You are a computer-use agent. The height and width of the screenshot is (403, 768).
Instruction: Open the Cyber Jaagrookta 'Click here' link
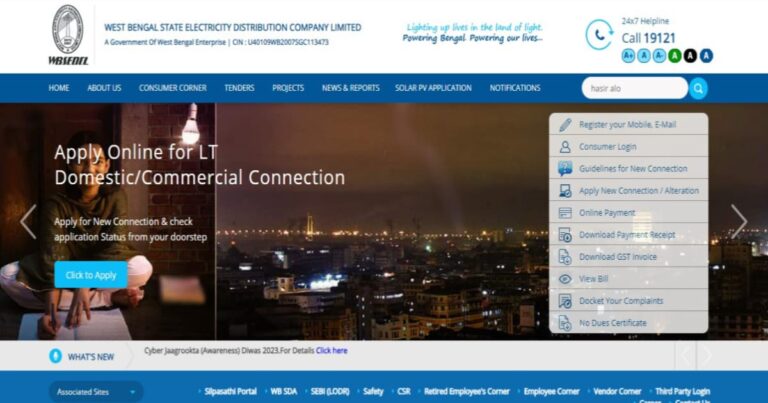click(332, 351)
